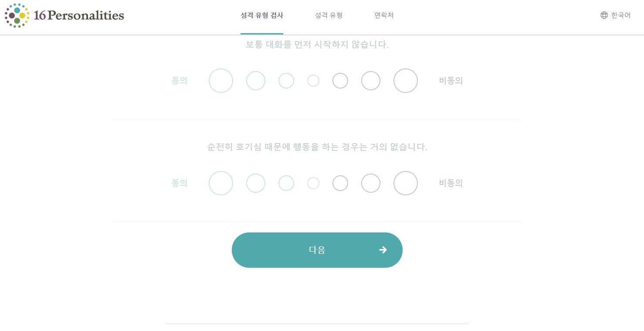Open the 성격 유형 menu item
The height and width of the screenshot is (331, 644).
329,15
